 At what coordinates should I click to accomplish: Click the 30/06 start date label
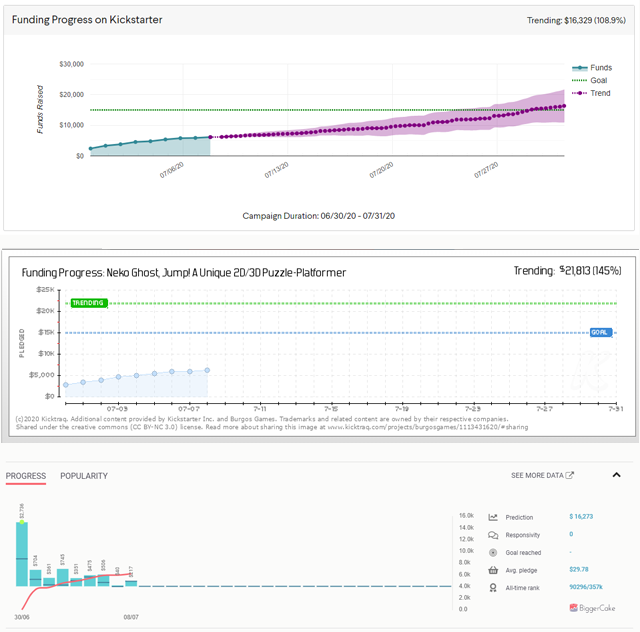point(22,617)
